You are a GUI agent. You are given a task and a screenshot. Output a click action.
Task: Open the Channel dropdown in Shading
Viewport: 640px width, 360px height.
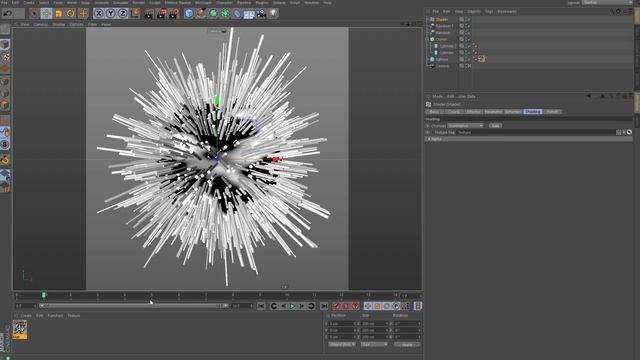click(x=465, y=126)
